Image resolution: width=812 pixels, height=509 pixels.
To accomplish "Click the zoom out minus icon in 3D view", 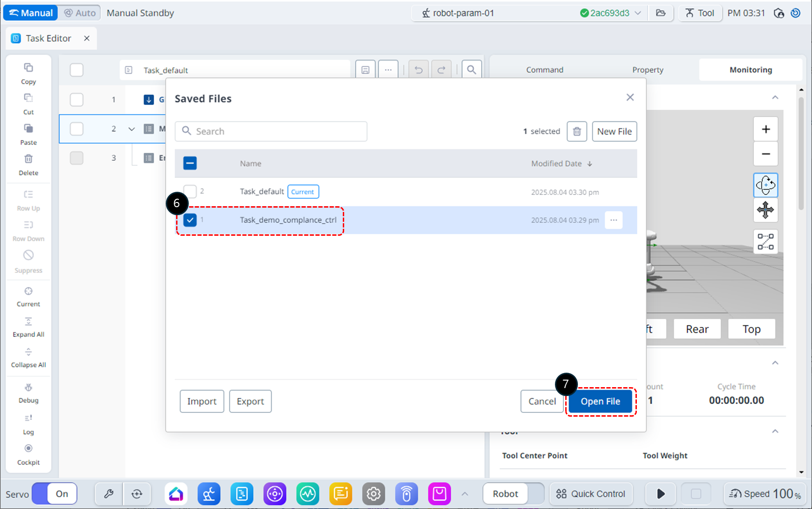I will tap(765, 154).
